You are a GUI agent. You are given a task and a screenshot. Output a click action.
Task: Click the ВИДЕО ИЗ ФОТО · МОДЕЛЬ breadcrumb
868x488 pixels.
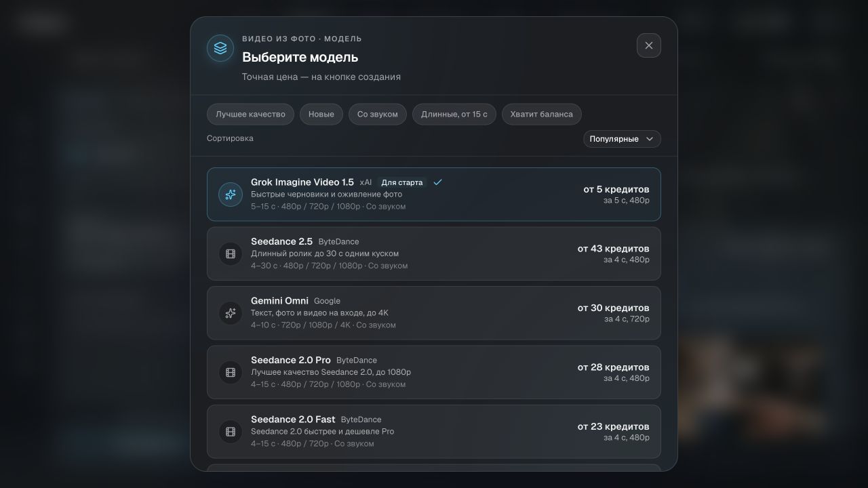302,39
